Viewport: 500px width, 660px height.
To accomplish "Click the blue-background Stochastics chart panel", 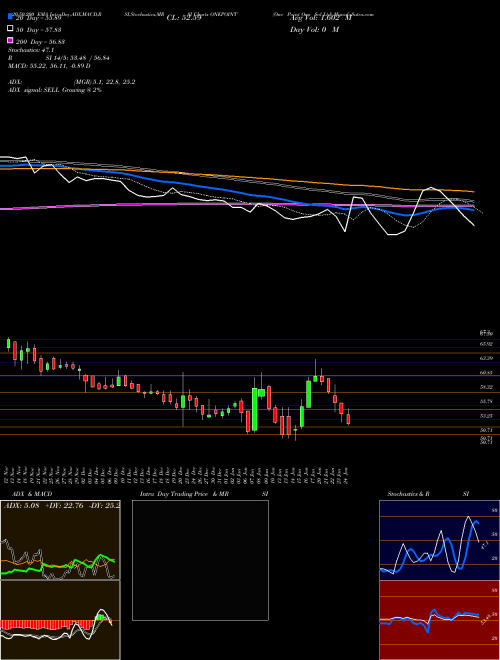I will pyautogui.click(x=439, y=540).
